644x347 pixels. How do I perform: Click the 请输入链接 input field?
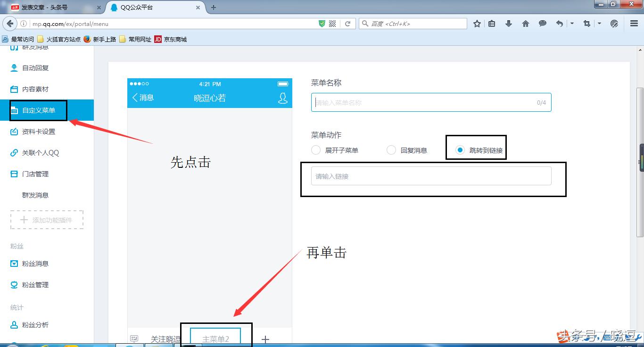[430, 175]
